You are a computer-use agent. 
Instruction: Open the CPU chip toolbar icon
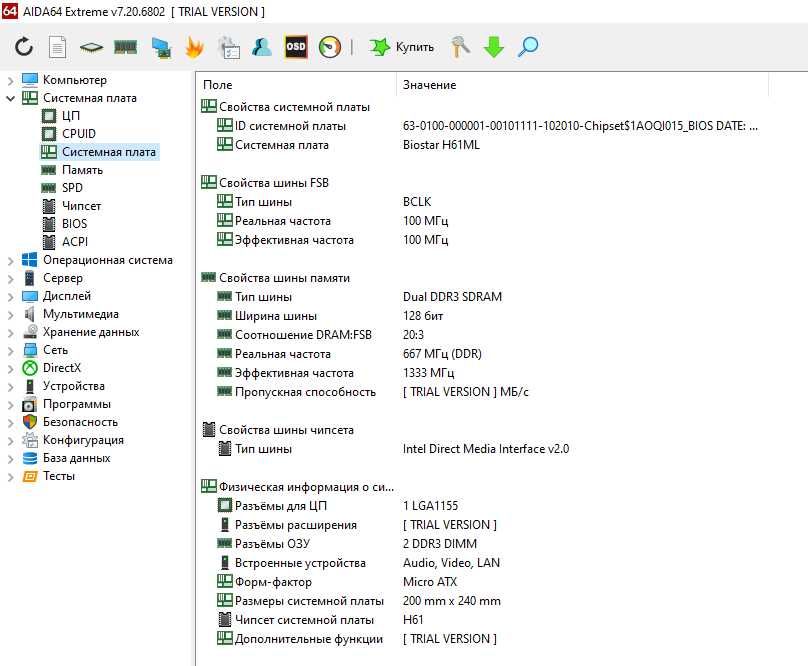[91, 47]
